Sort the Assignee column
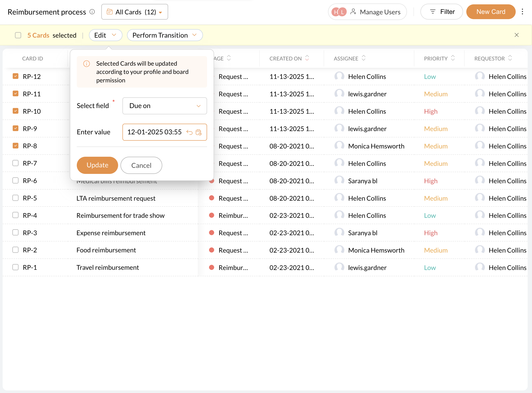Viewport: 532px width, 393px height. (363, 58)
